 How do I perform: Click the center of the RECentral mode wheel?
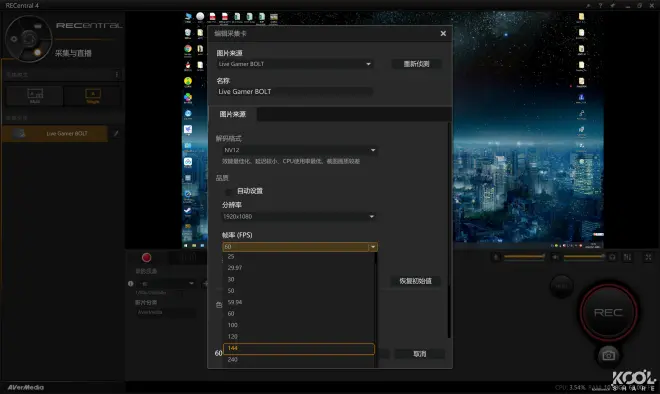(x=29, y=39)
